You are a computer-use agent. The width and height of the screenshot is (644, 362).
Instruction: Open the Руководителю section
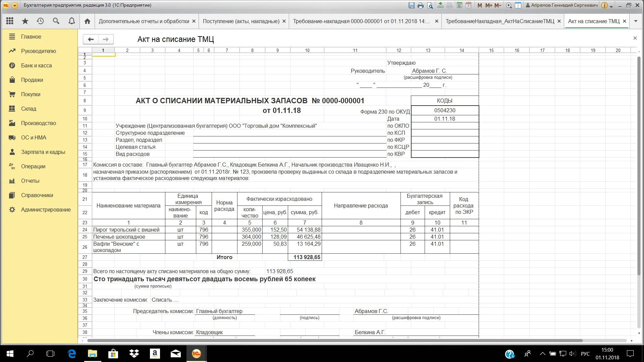[39, 51]
